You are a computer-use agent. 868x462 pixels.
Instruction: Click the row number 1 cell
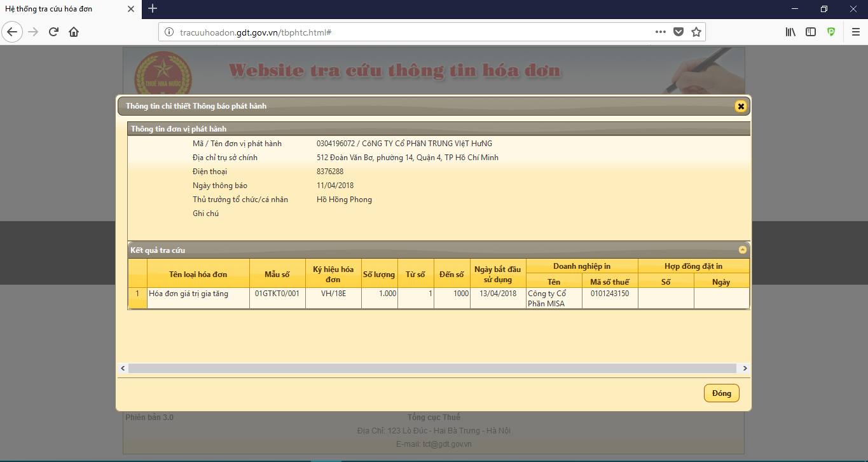[137, 299]
